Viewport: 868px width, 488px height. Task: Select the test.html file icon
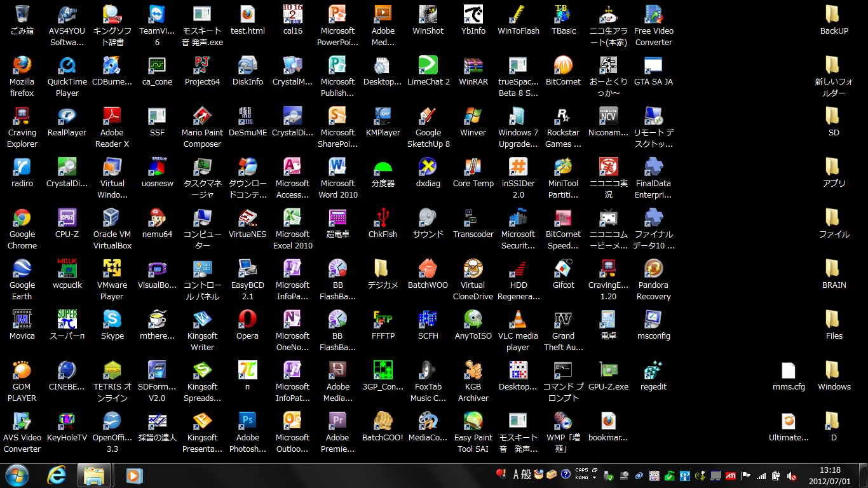[x=247, y=20]
